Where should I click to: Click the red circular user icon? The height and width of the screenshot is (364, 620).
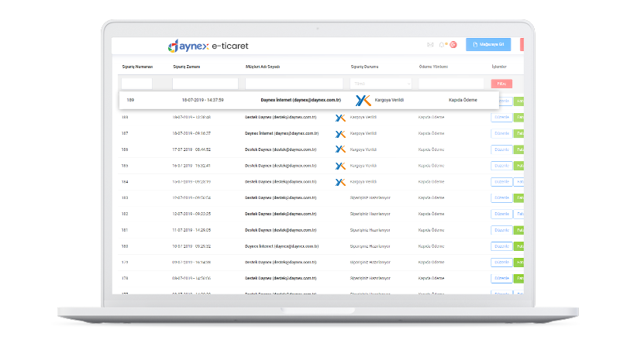click(453, 45)
